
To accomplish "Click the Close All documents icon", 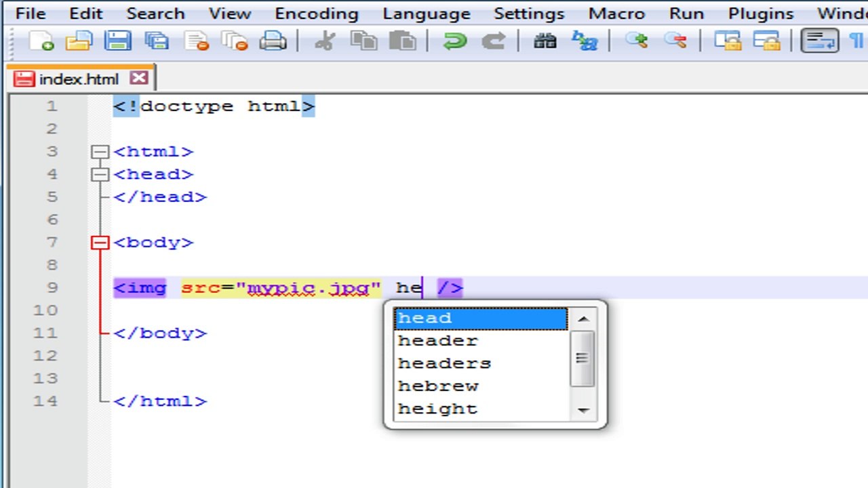I will pos(235,41).
